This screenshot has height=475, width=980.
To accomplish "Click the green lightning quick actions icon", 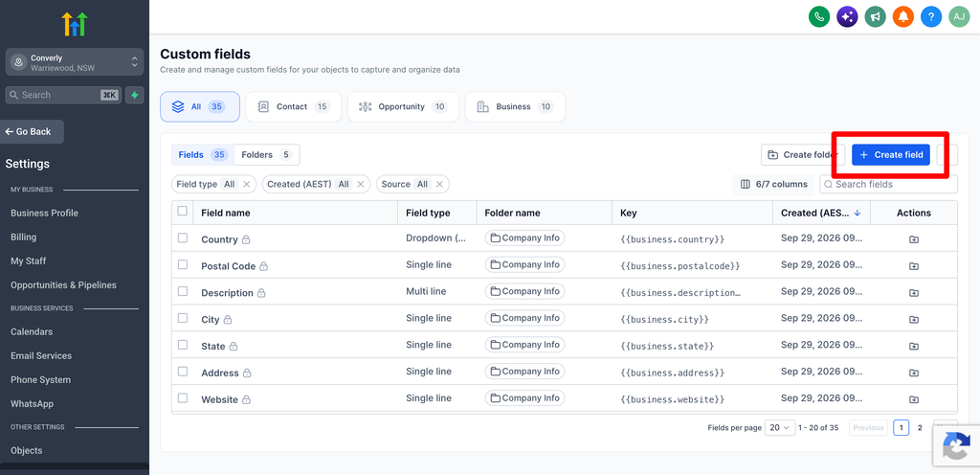I will tap(134, 95).
